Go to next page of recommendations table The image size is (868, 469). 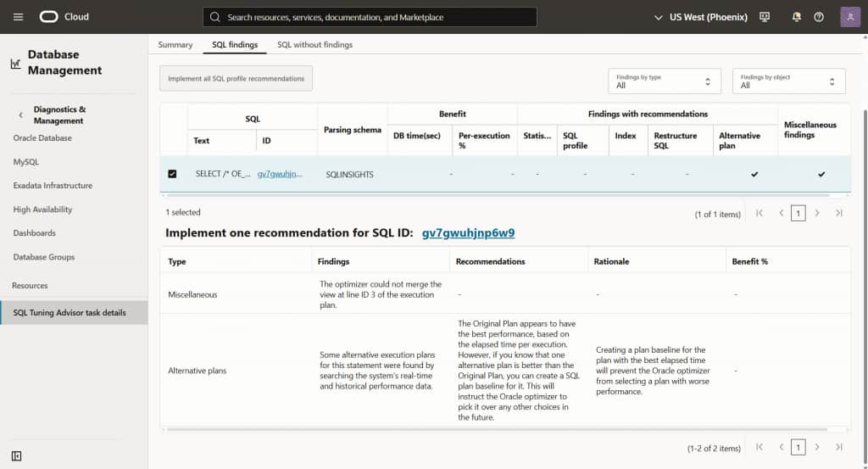click(817, 447)
